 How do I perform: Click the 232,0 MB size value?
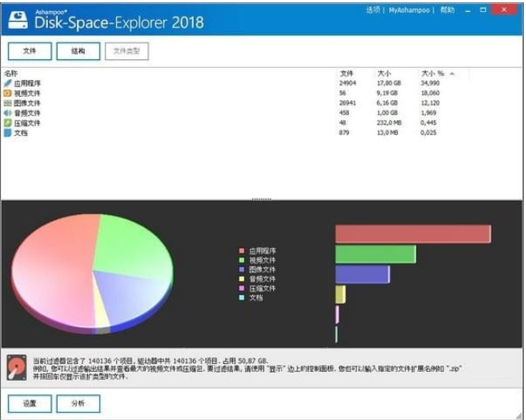coord(389,122)
